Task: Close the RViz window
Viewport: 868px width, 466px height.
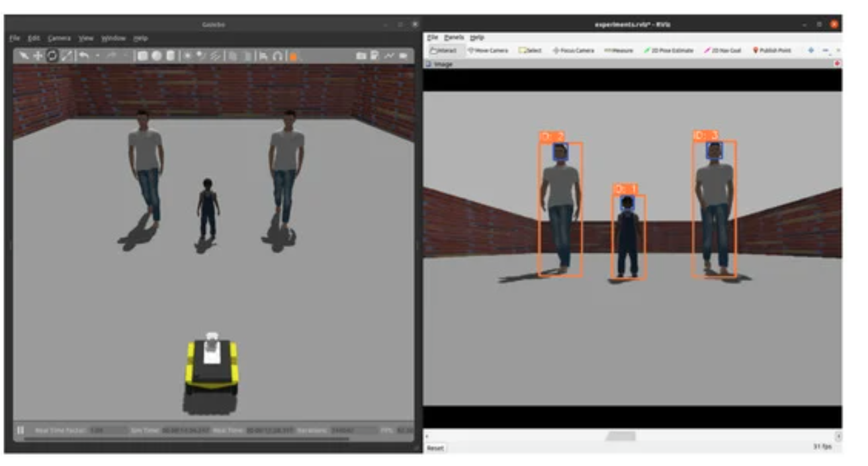Action: (834, 24)
